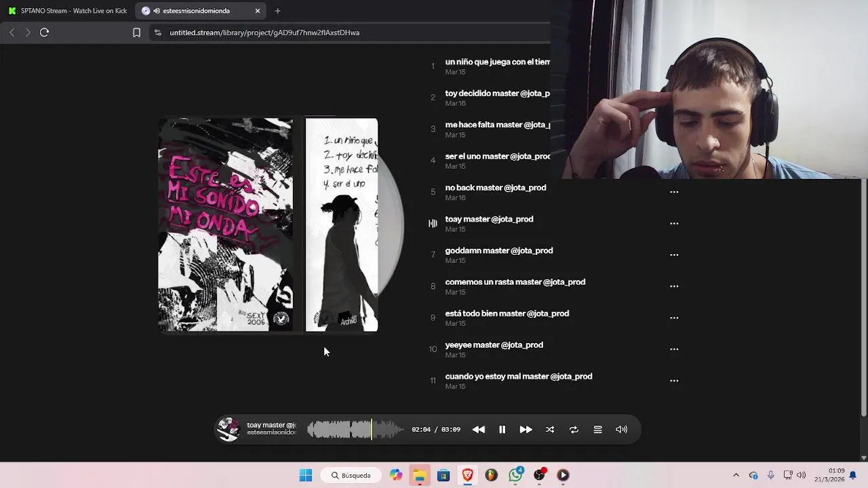Open WhatsApp from the taskbar
The height and width of the screenshot is (488, 868).
(515, 475)
